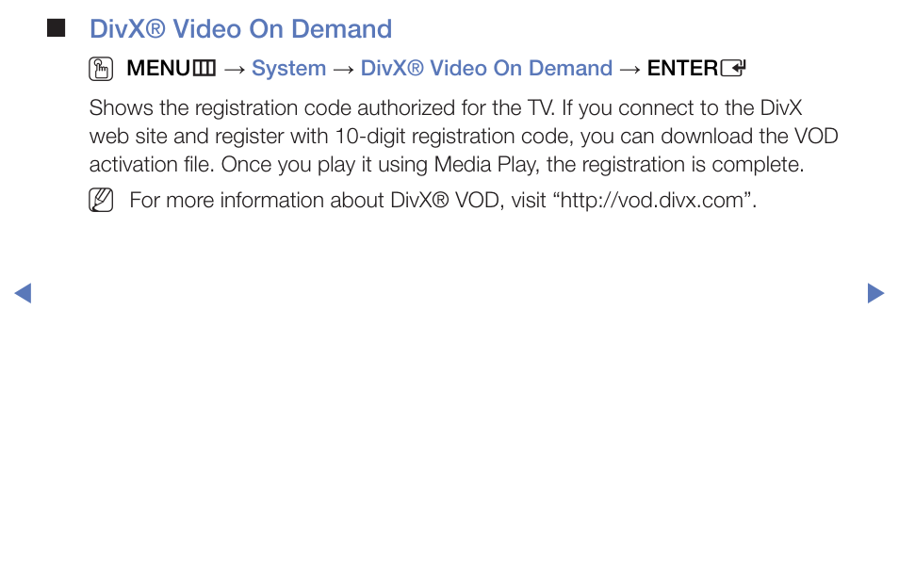Click the arrow just before ENTER
This screenshot has width=899, height=588.
[x=629, y=70]
